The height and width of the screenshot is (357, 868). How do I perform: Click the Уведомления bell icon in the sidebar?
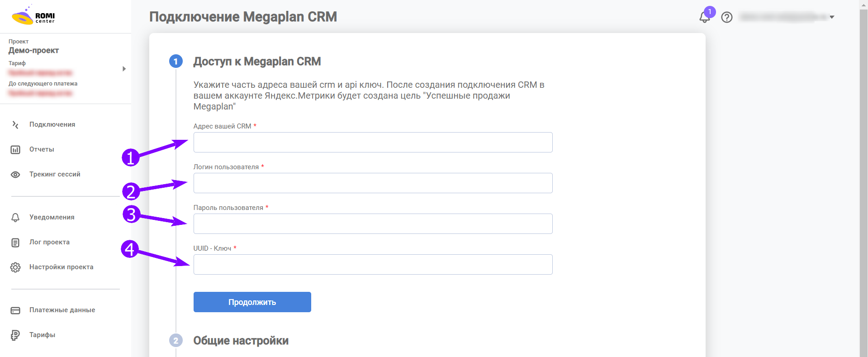15,218
